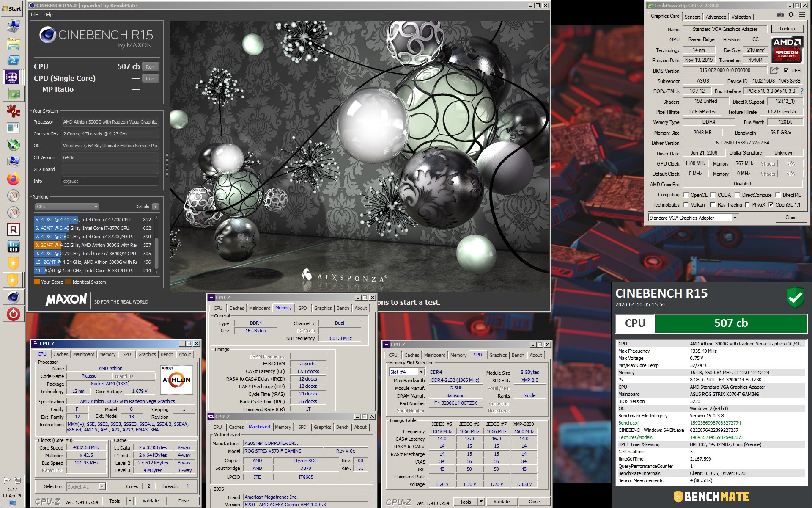Toggle the PhysX checkbox
Screen dimensions: 812x508
point(747,205)
